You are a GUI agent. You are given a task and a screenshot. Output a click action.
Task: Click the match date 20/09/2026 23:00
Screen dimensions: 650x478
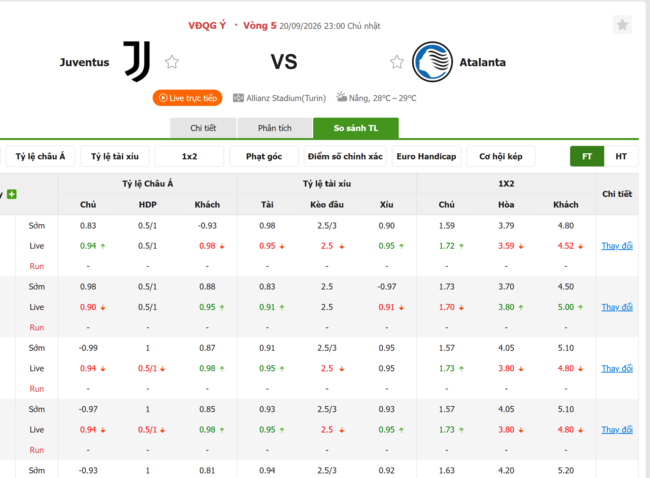tap(312, 26)
